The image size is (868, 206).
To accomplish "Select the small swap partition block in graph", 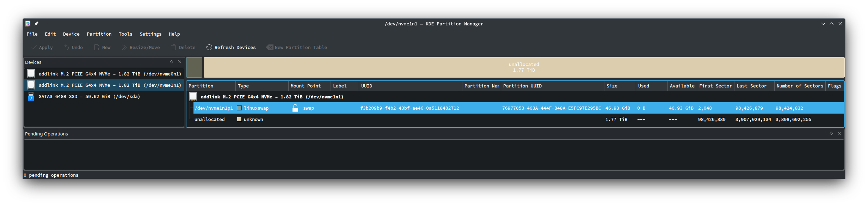I will coord(194,67).
